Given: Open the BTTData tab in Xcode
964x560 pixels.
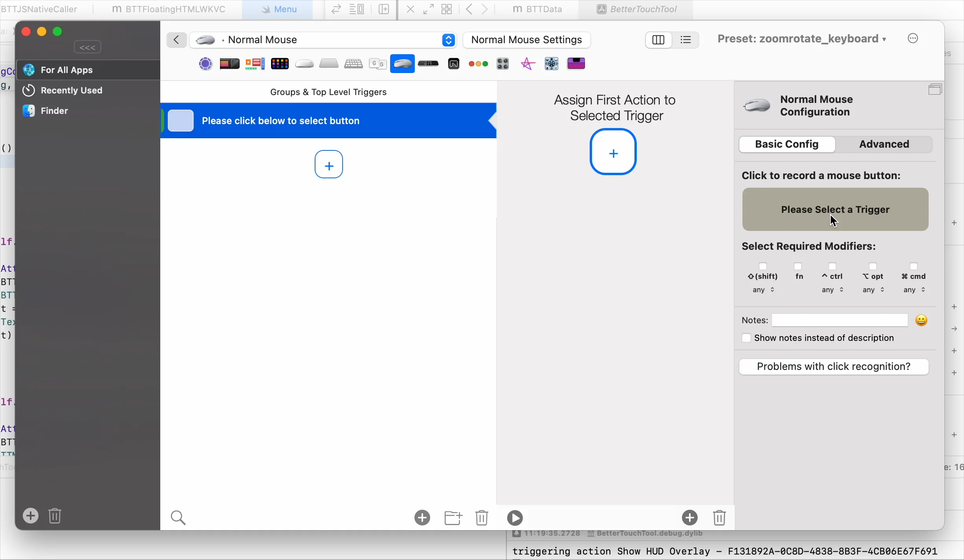Looking at the screenshot, I should click(x=537, y=10).
